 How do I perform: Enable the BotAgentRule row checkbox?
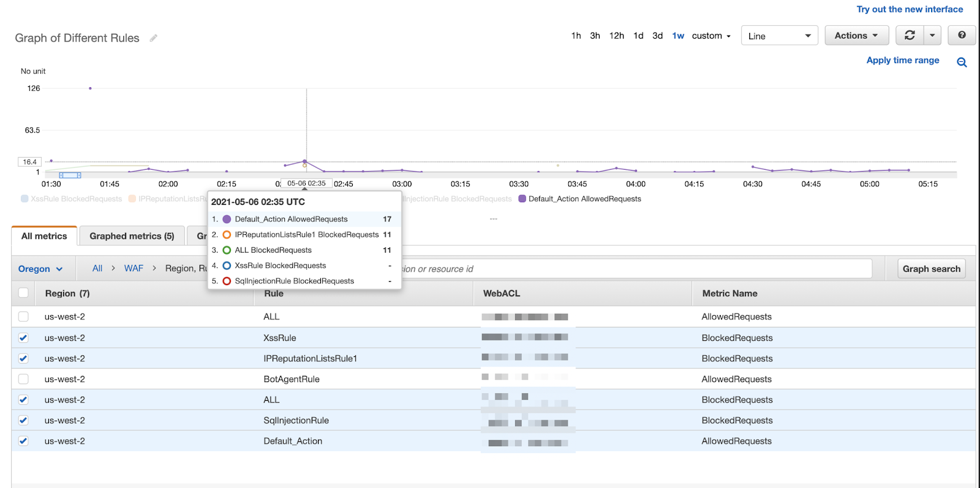pyautogui.click(x=23, y=379)
